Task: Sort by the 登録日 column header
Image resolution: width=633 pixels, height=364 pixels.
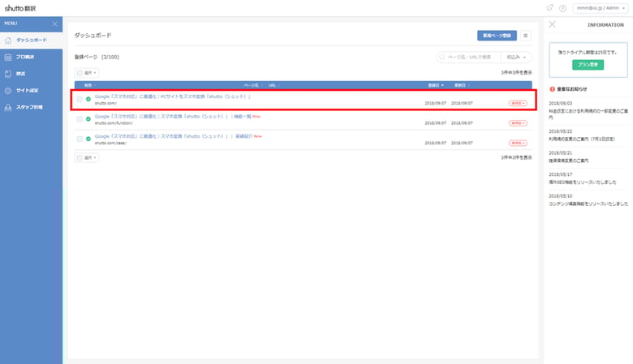Action: pyautogui.click(x=436, y=85)
